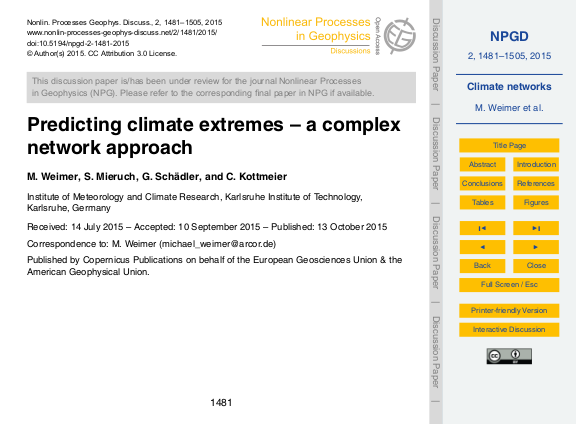Click next page right arrow
The height and width of the screenshot is (424, 576).
coord(536,247)
